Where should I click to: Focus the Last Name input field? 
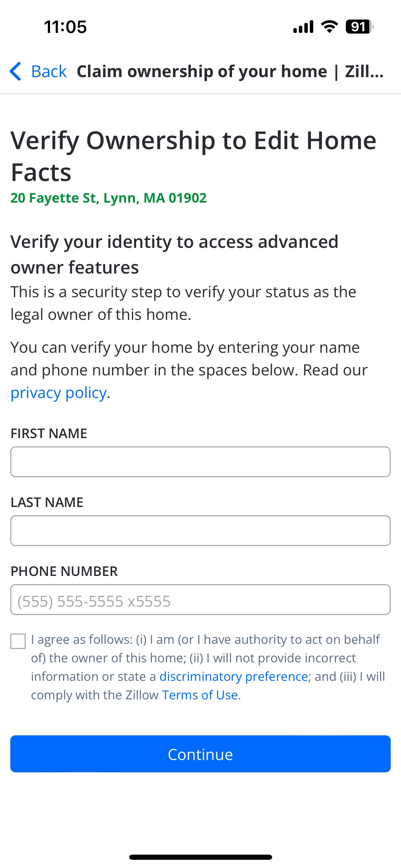click(200, 531)
